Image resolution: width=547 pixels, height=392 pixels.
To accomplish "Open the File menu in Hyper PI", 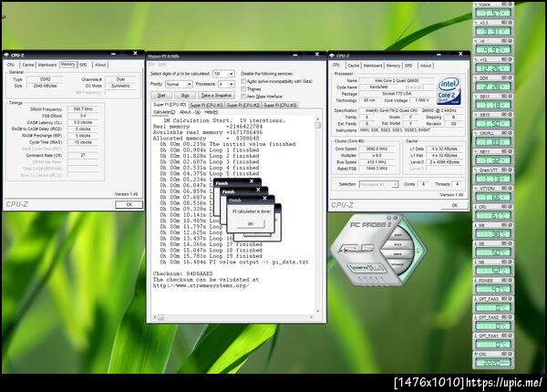I will coord(151,65).
